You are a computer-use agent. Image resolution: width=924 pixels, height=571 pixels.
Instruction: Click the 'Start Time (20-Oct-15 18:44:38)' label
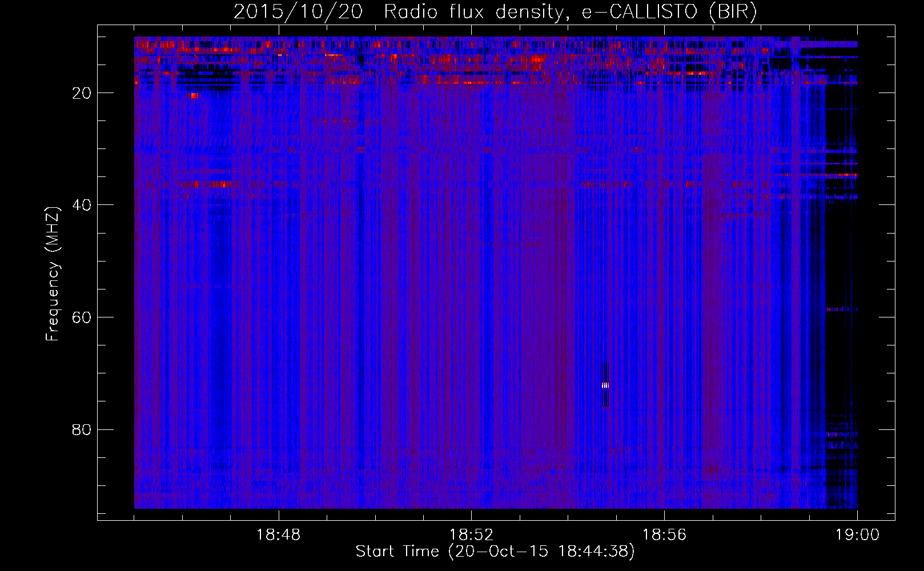point(495,552)
